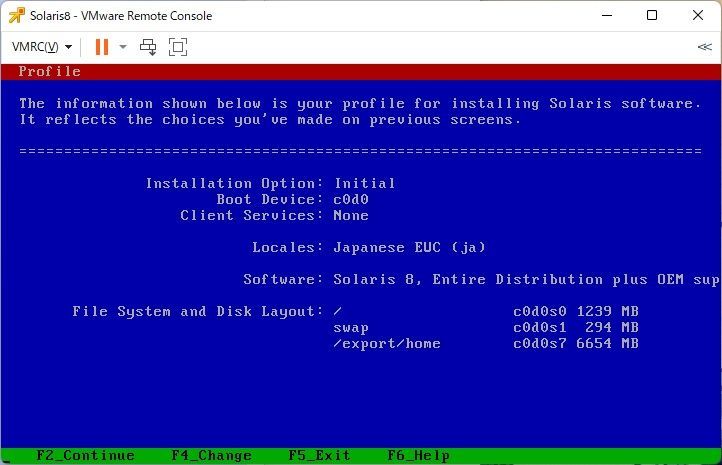Expand the power options dropdown arrow
The width and height of the screenshot is (722, 465).
coord(123,47)
